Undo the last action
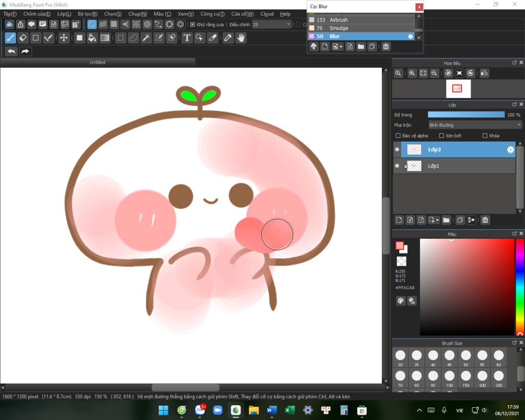The width and height of the screenshot is (525, 420). 11,52
